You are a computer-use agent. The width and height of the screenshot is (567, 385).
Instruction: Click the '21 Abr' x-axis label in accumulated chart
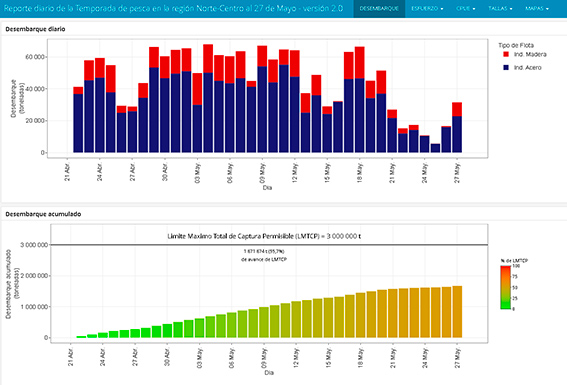[71, 358]
